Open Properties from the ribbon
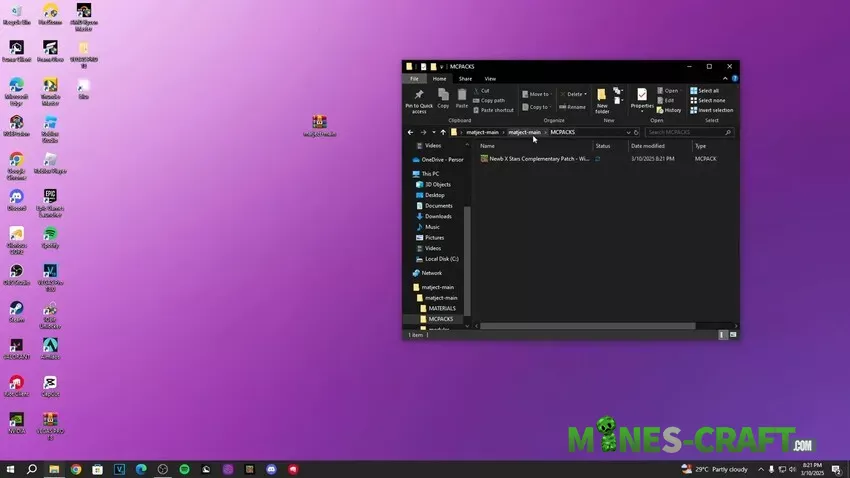 click(642, 96)
